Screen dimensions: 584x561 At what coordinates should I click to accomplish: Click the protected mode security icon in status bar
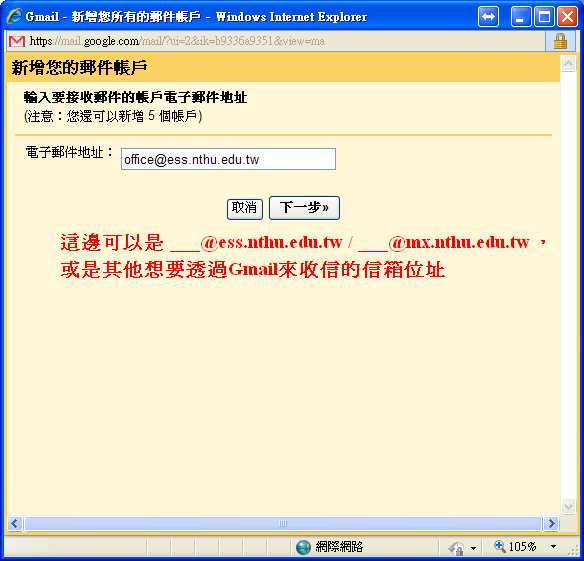click(456, 548)
